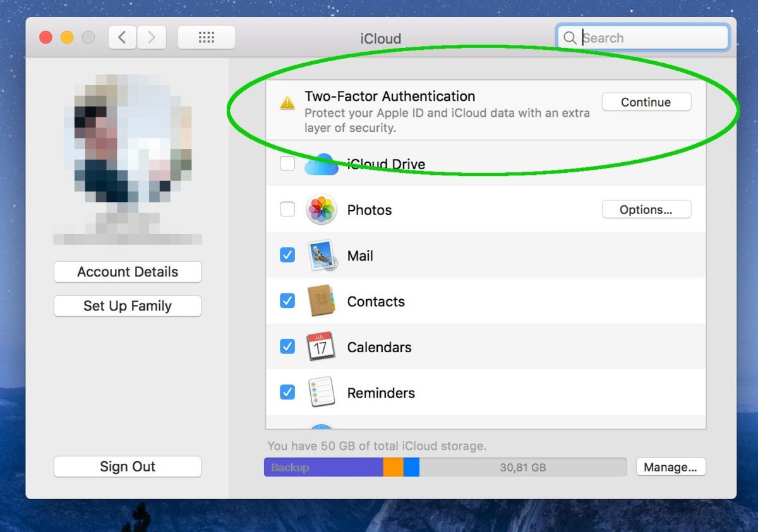Screen dimensions: 758x532
Task: Click the Photos label text
Action: click(x=370, y=210)
